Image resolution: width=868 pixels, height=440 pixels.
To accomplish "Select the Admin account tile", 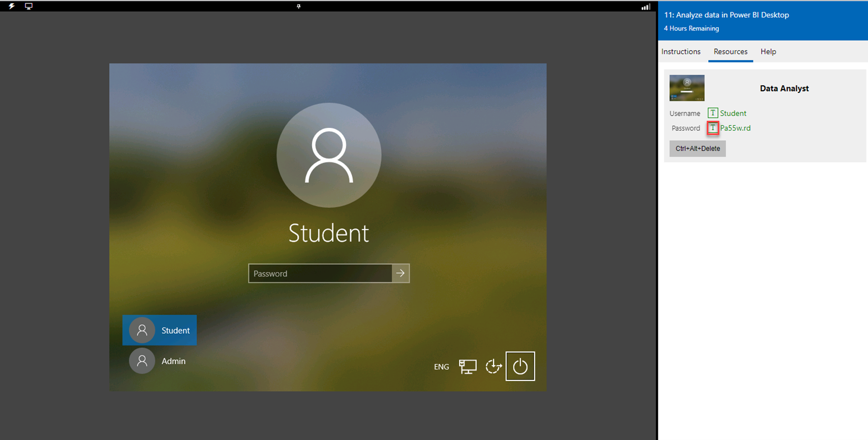I will [160, 361].
